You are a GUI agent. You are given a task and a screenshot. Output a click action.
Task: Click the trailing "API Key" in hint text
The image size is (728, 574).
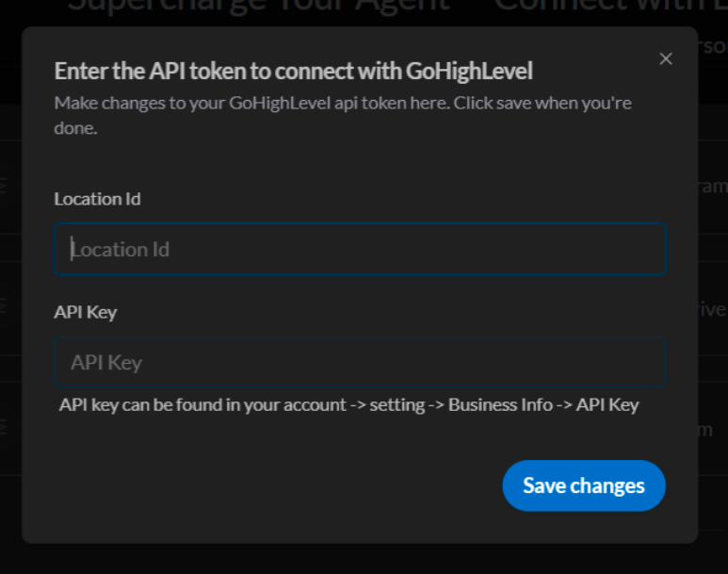(x=607, y=404)
